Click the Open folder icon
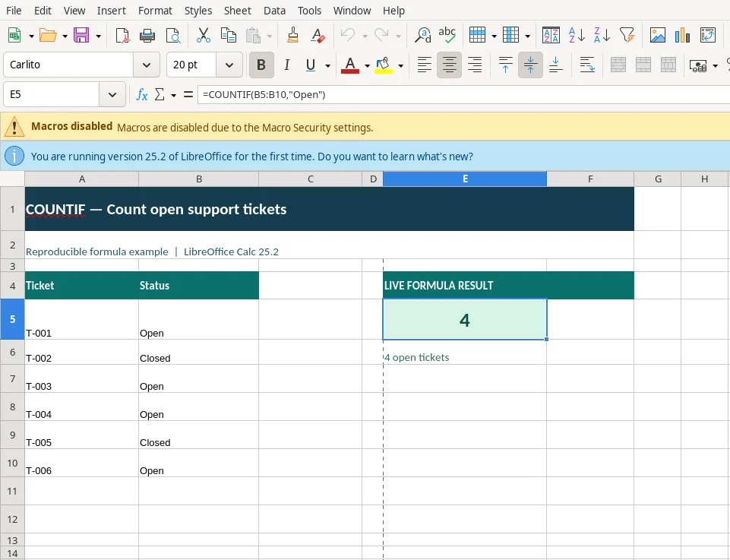Viewport: 730px width, 560px height. [48, 36]
